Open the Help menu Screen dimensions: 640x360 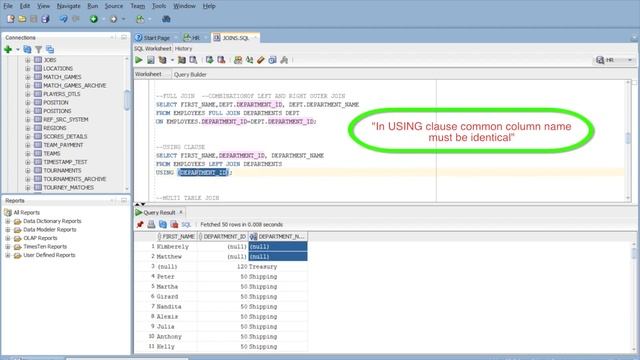pos(209,6)
